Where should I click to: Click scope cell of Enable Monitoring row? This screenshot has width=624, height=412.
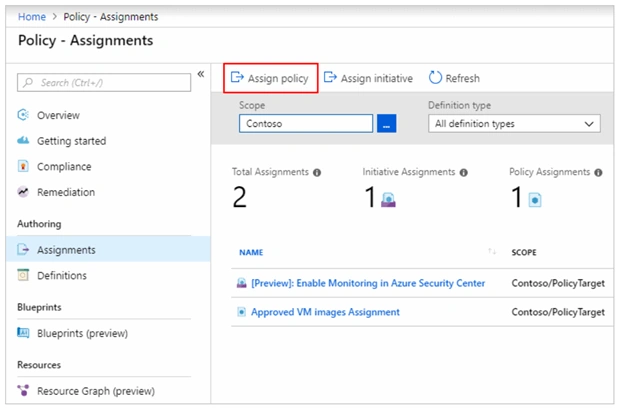pos(558,283)
